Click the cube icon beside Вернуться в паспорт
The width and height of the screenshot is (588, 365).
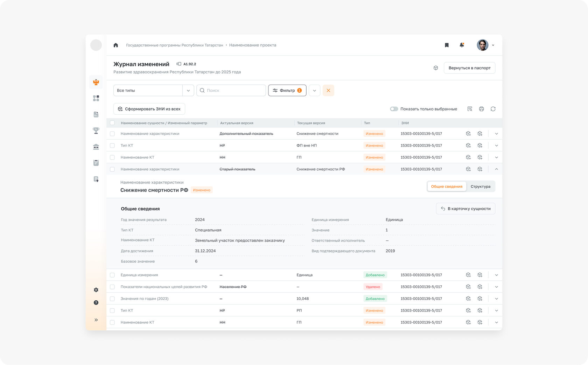pos(436,68)
